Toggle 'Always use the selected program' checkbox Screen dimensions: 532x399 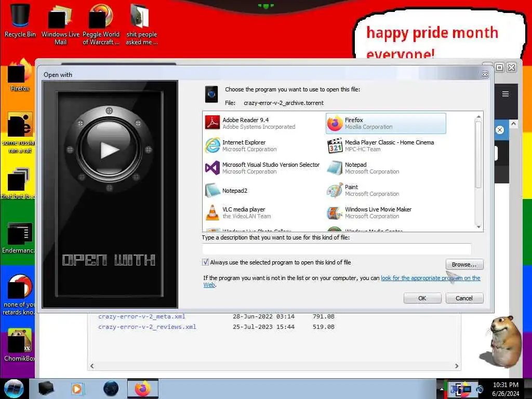(205, 262)
